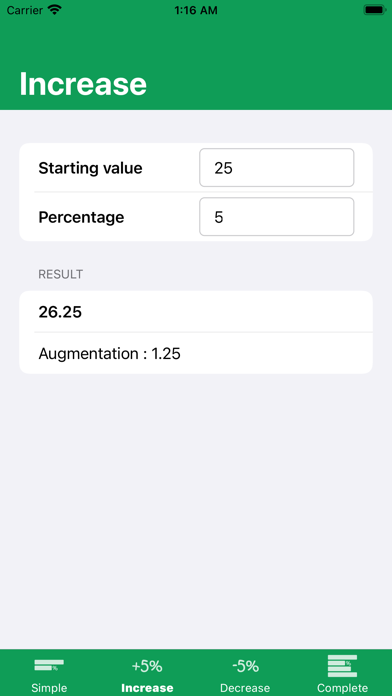This screenshot has height=696, width=392.
Task: Switch to the Simple tab label
Action: [x=49, y=688]
